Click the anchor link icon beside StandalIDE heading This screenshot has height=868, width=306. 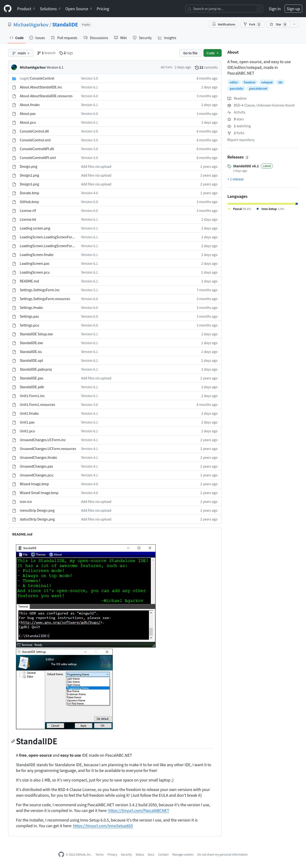(13, 741)
